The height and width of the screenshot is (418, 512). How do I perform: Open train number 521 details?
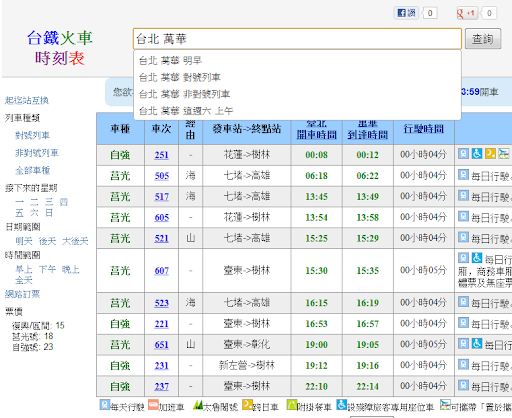pos(161,238)
